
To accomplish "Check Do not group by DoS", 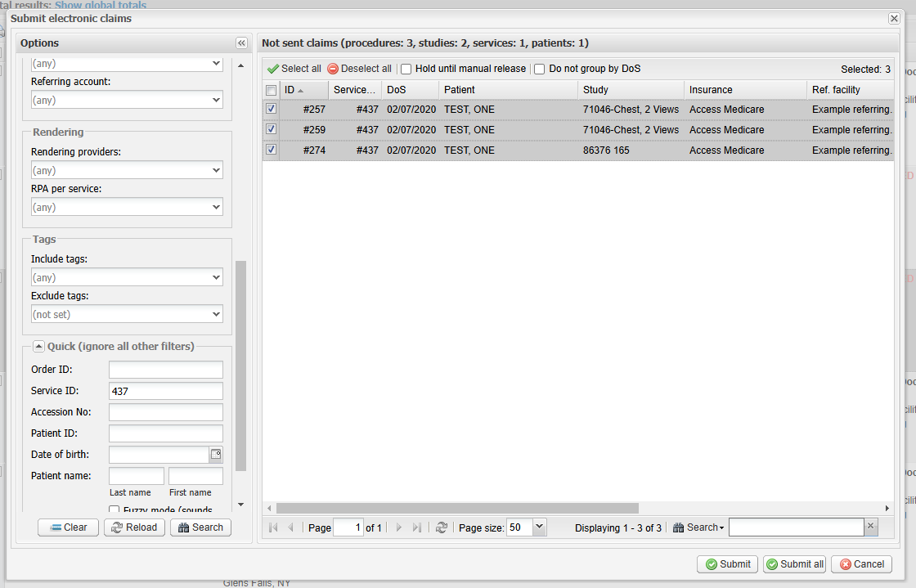I will point(540,70).
